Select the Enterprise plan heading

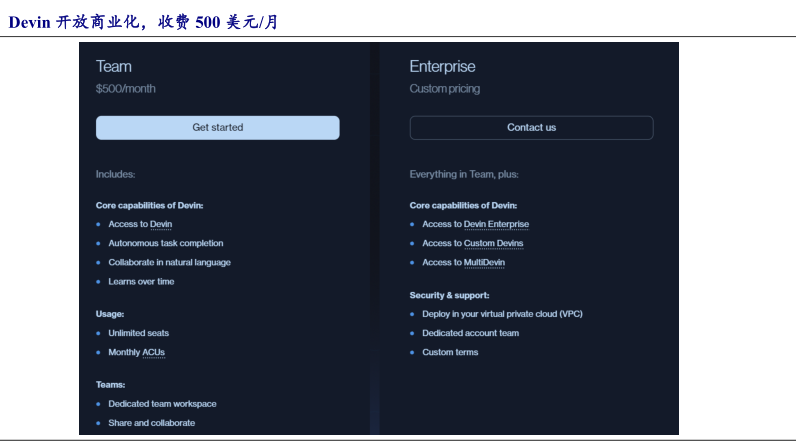[442, 66]
